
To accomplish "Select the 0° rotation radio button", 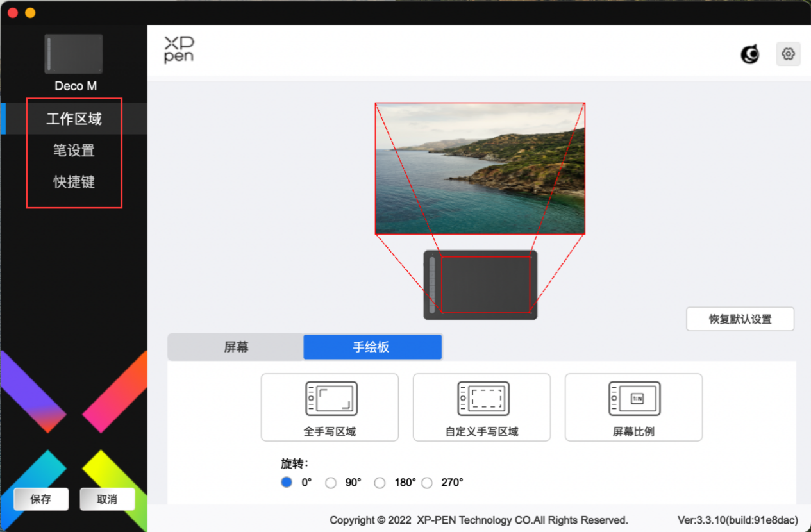I will [x=287, y=483].
